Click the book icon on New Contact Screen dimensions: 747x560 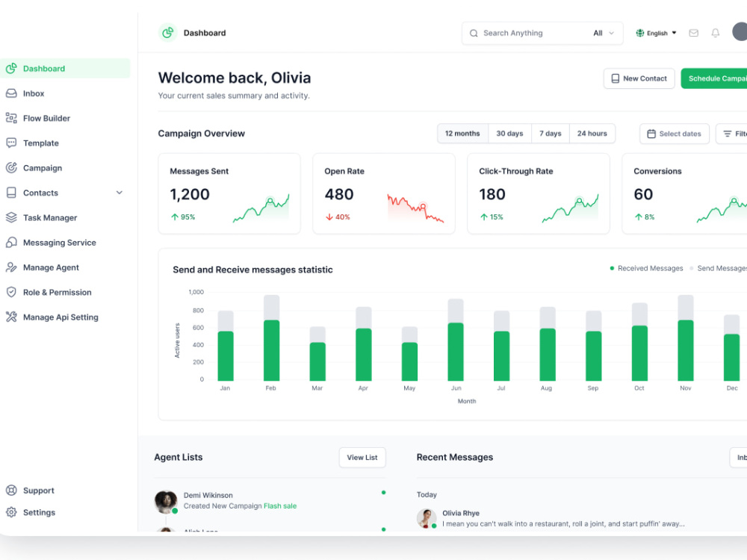click(x=616, y=78)
